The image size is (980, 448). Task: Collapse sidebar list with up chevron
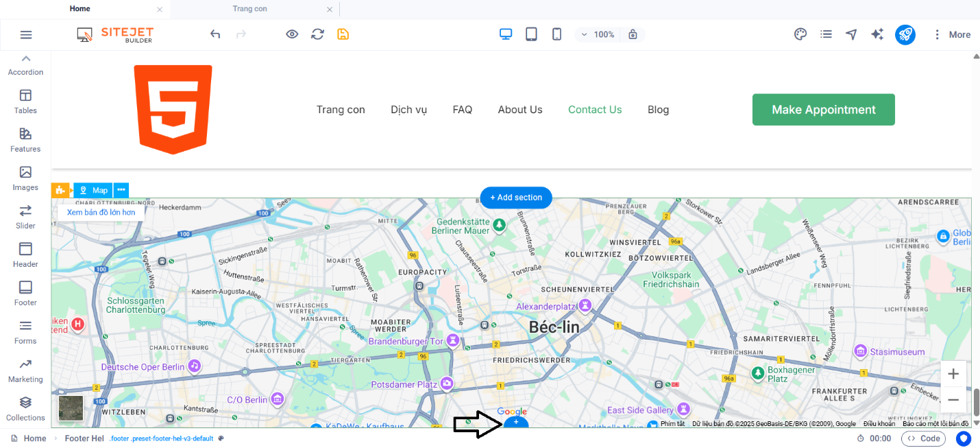[26, 59]
